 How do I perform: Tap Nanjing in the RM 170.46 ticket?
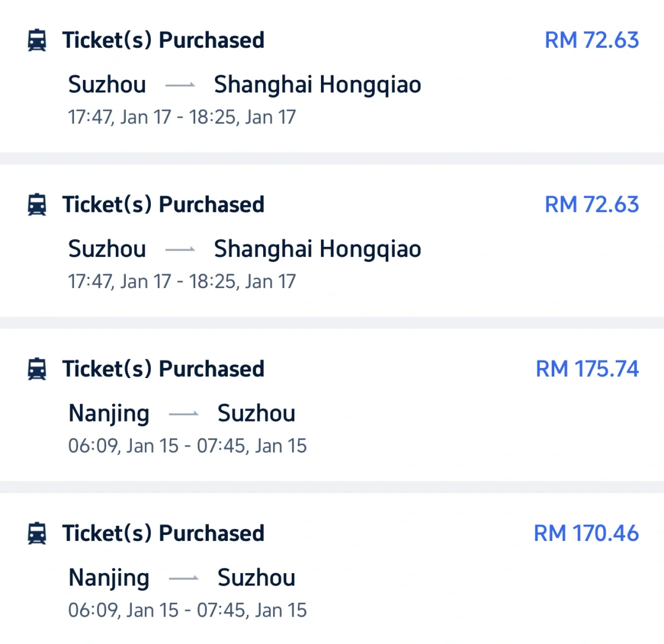[x=109, y=578]
